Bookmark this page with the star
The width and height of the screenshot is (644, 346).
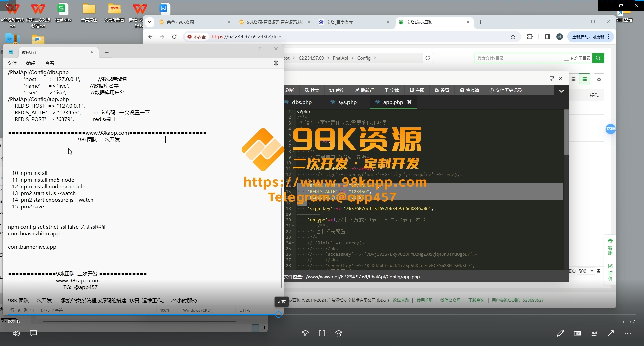(513, 37)
